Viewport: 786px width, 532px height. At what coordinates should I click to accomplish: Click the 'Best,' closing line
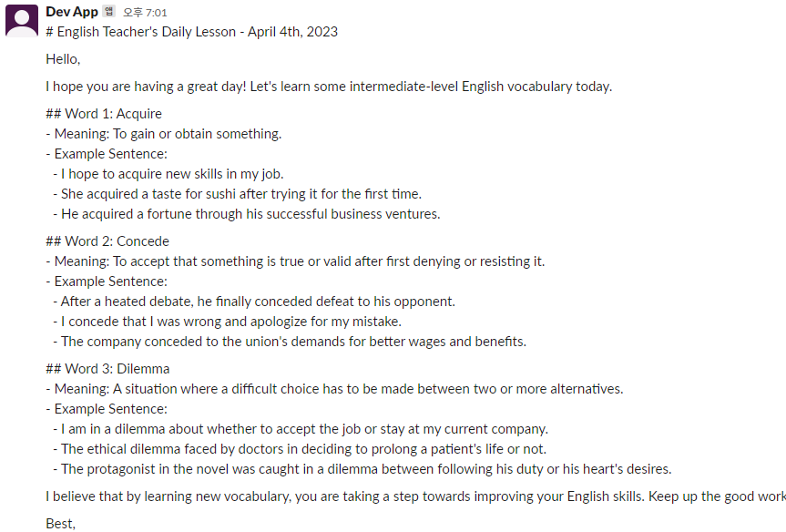click(x=60, y=524)
